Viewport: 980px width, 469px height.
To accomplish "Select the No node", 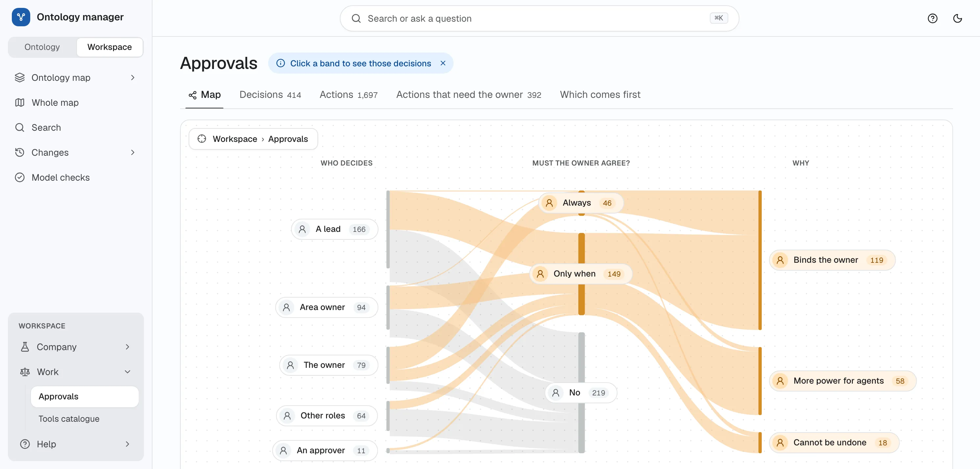I will [x=581, y=392].
